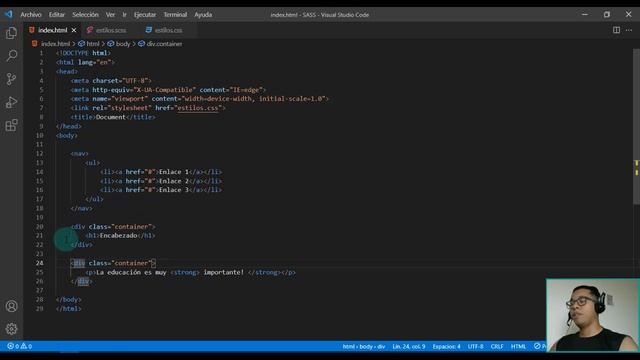This screenshot has width=640, height=360.
Task: Open the Ayuda menu
Action: coord(203,15)
